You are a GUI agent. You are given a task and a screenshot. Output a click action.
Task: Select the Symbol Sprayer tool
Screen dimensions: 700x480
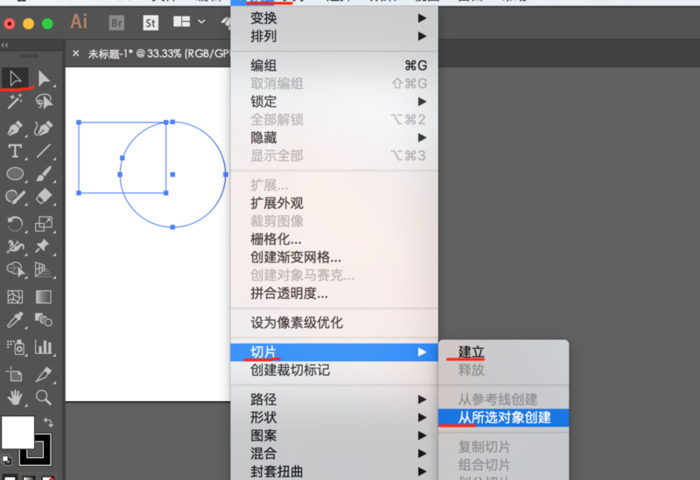tap(15, 347)
